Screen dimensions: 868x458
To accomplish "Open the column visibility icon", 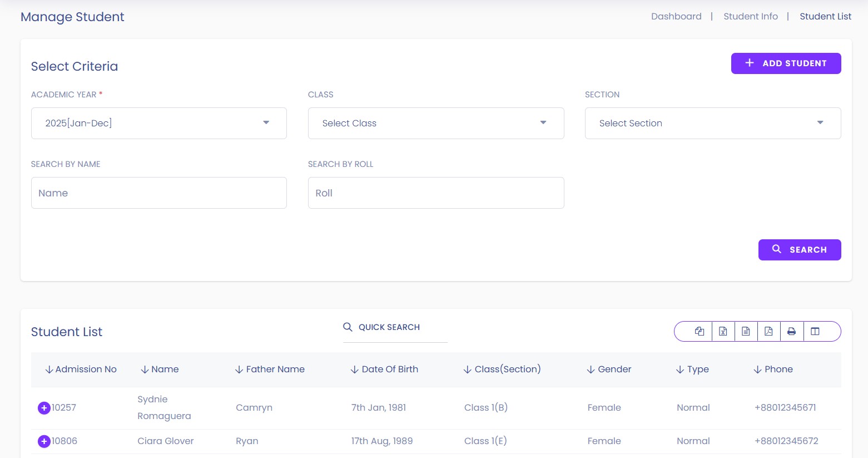I will tap(815, 331).
